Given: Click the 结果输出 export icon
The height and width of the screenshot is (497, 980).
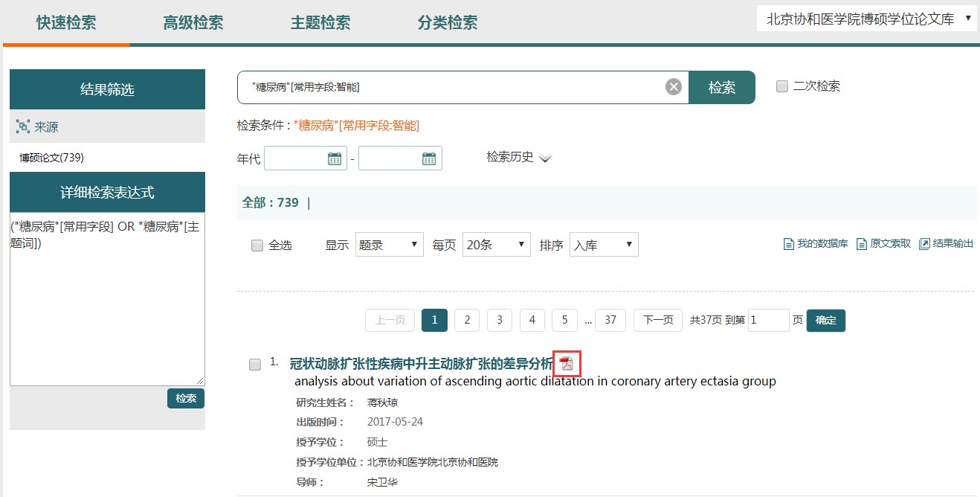Looking at the screenshot, I should click(924, 244).
